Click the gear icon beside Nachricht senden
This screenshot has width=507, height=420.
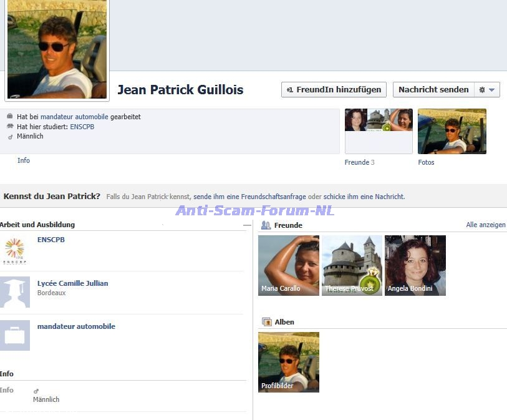(481, 90)
